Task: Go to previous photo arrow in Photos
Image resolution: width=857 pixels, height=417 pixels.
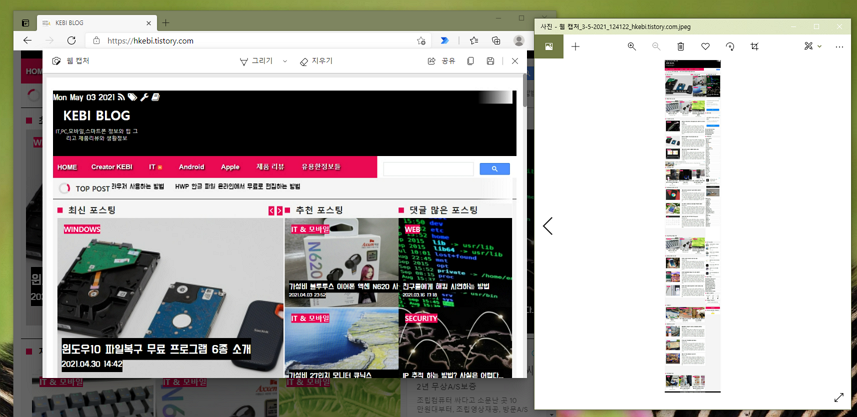Action: pos(548,226)
